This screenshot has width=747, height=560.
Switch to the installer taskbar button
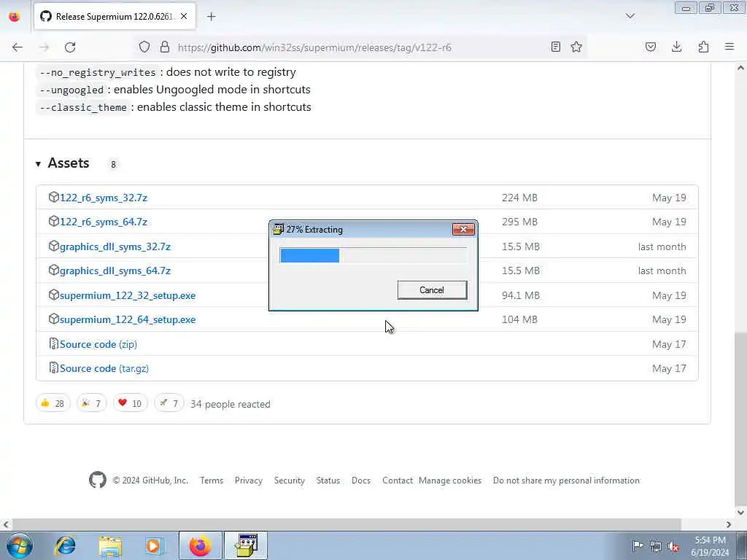(x=246, y=545)
